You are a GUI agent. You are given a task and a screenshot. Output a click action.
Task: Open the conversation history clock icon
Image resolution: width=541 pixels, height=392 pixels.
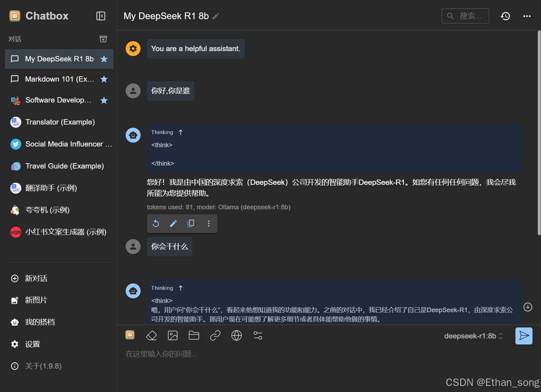(505, 16)
